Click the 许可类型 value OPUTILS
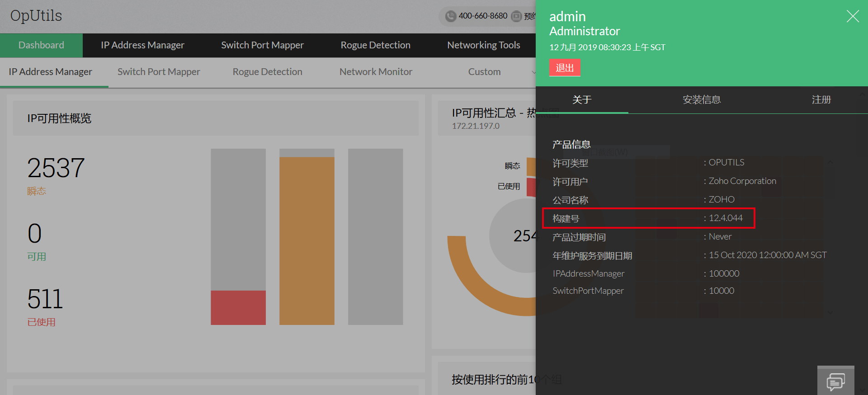 pyautogui.click(x=726, y=163)
